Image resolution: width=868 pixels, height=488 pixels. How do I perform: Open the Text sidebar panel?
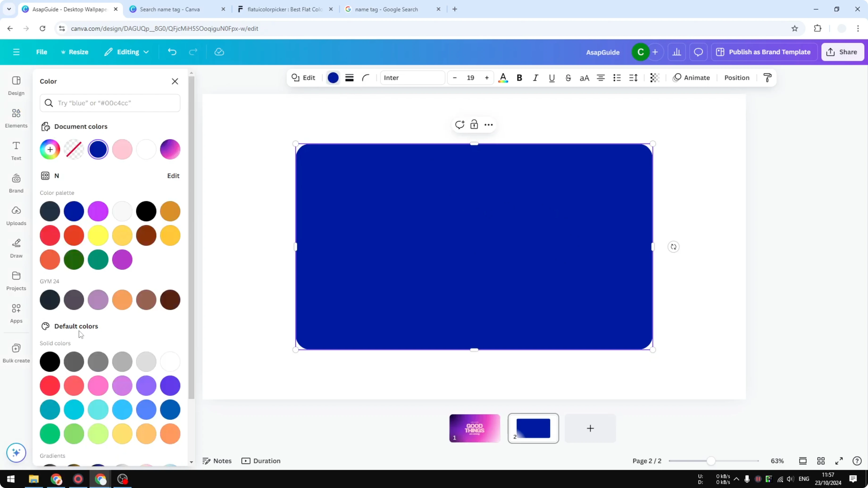click(16, 151)
